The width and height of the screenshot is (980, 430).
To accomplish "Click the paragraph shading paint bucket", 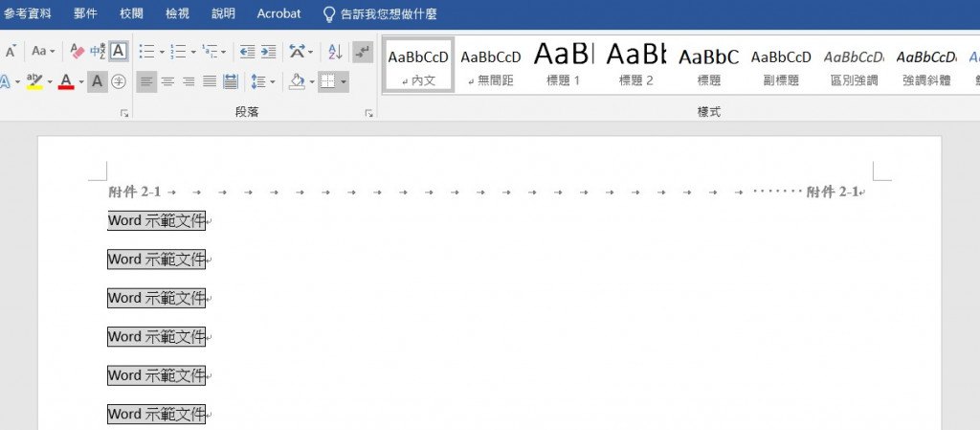I will [x=298, y=81].
